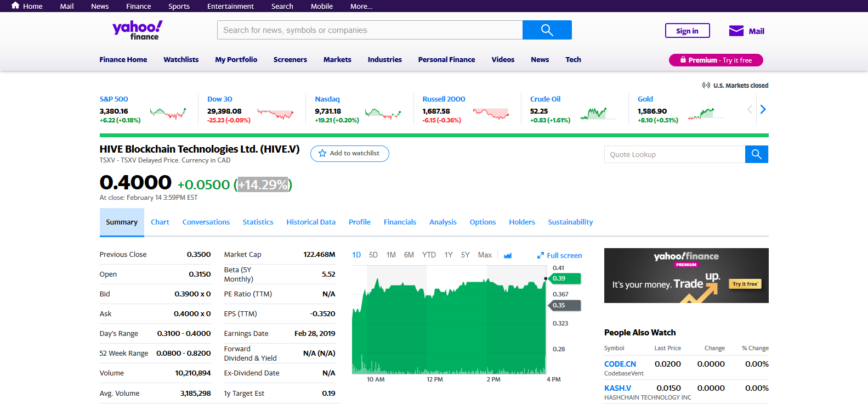Click the news and symbols search field
Screen dimensions: 868x404
370,30
